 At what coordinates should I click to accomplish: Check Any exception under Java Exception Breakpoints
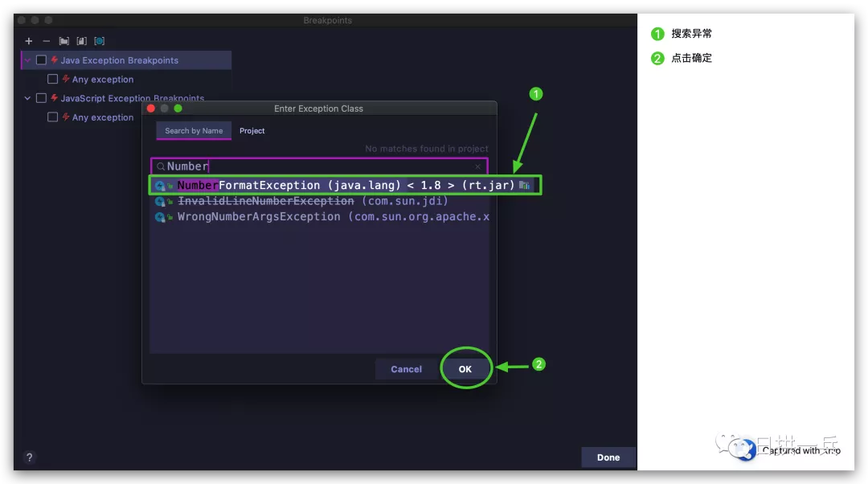tap(52, 80)
